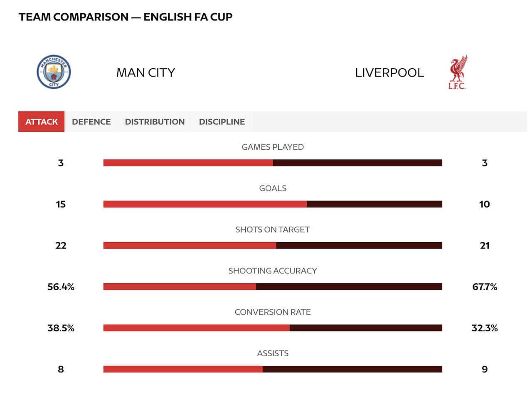Click the Shooting Accuracy comparison bar
The height and width of the screenshot is (399, 532).
pyautogui.click(x=273, y=287)
